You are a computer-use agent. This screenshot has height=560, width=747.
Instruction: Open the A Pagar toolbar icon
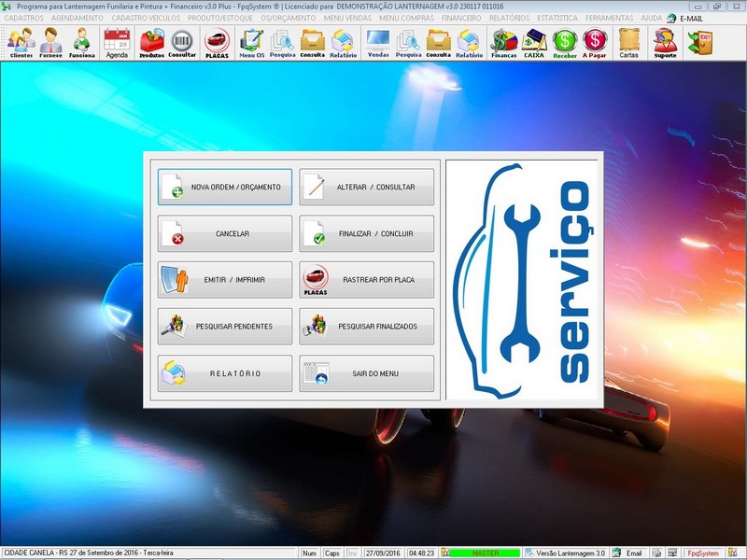[595, 43]
